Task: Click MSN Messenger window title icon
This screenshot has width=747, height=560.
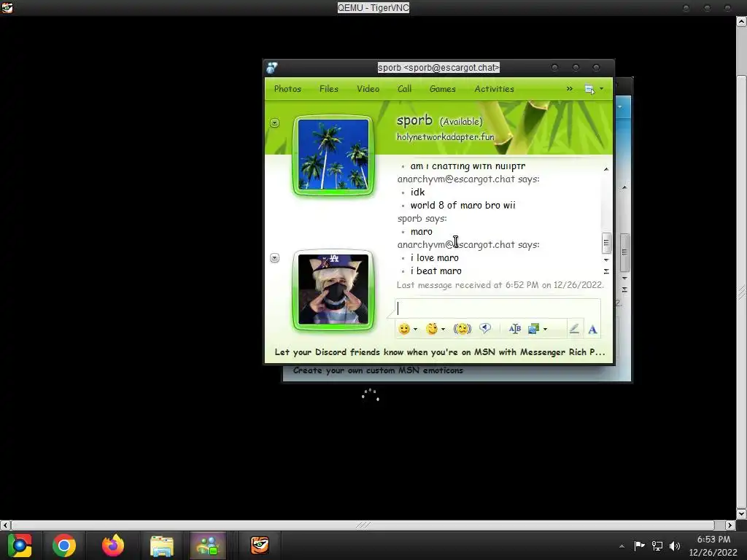Action: click(272, 68)
